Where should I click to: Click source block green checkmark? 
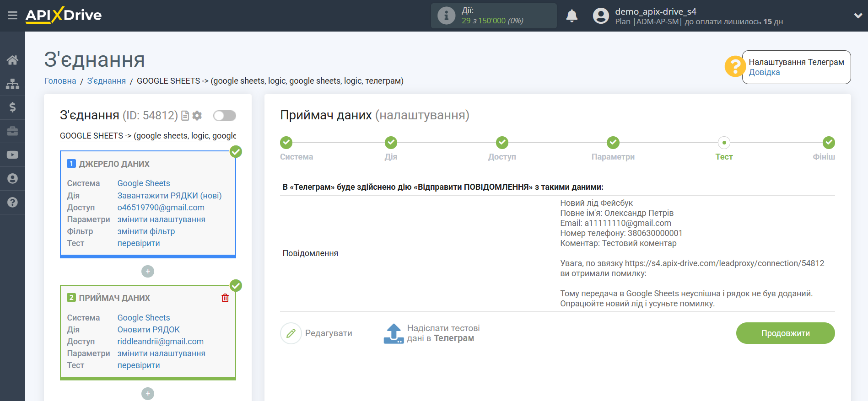point(236,152)
